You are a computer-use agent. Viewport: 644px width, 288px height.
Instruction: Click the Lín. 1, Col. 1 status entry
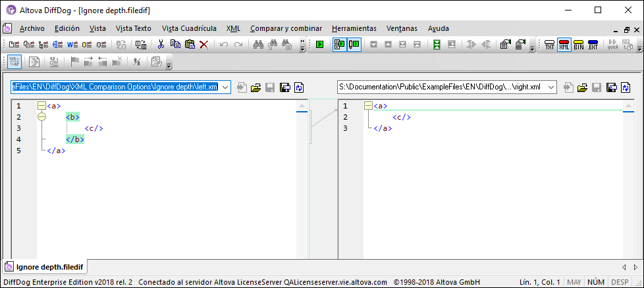point(540,282)
